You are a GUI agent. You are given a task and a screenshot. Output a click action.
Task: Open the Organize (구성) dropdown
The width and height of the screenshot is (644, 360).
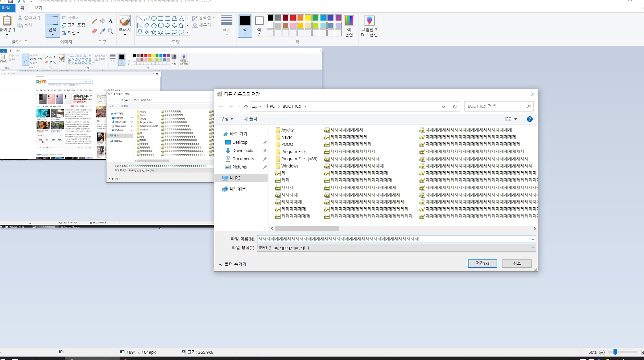point(227,119)
